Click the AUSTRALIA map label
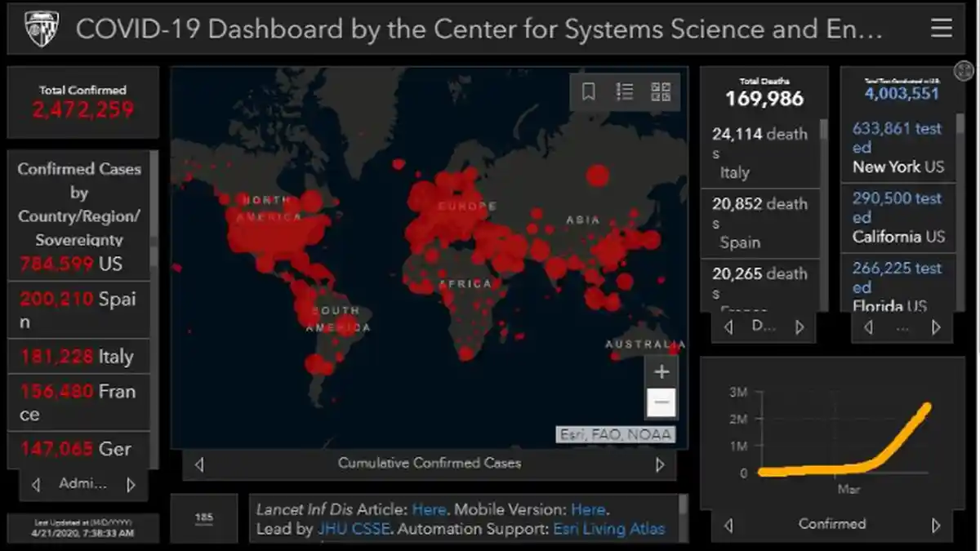Screen dimensions: 980x551 [x=645, y=344]
